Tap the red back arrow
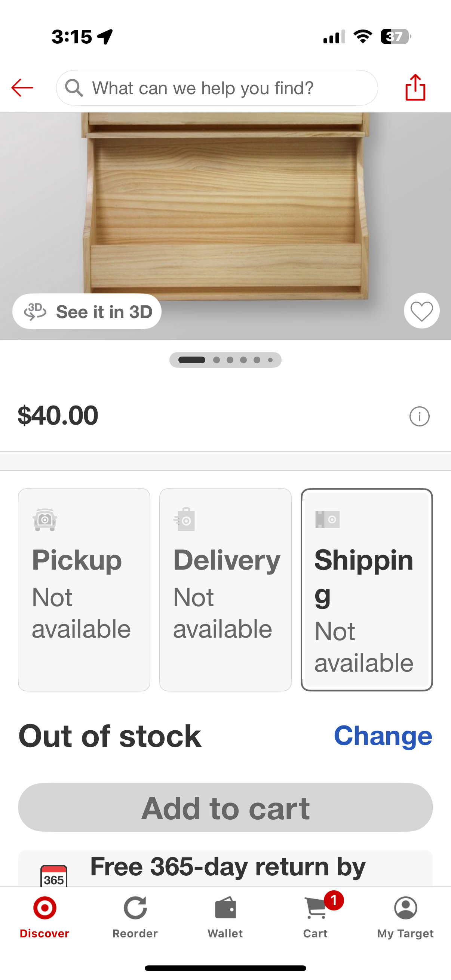451x980 pixels. coord(22,88)
